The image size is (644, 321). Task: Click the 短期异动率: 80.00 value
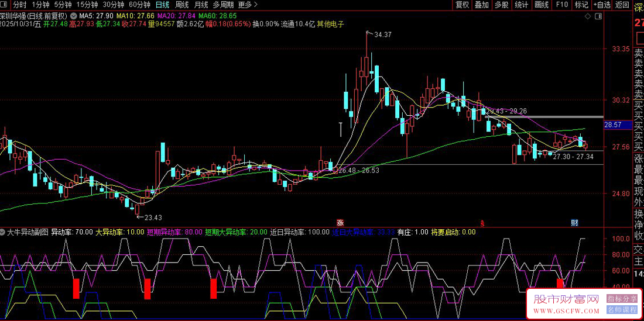pos(174,232)
